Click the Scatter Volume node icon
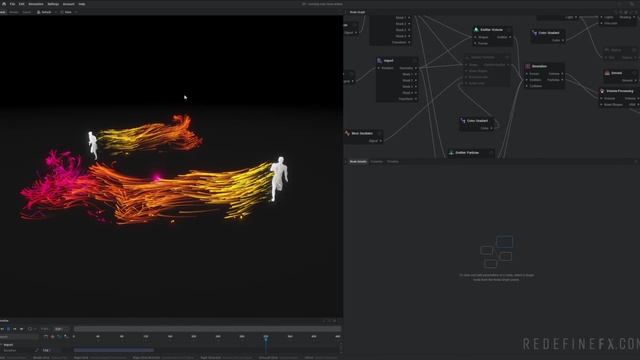 click(x=476, y=30)
